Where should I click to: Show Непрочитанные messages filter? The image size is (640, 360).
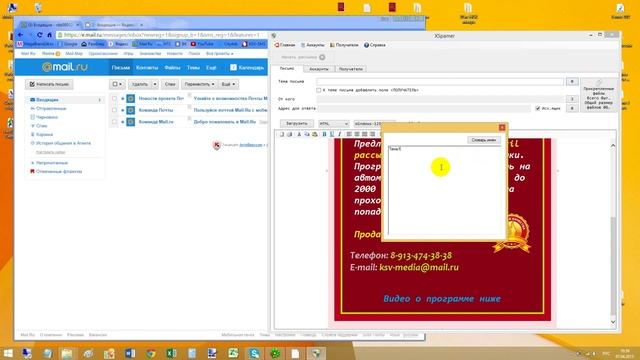click(x=52, y=163)
